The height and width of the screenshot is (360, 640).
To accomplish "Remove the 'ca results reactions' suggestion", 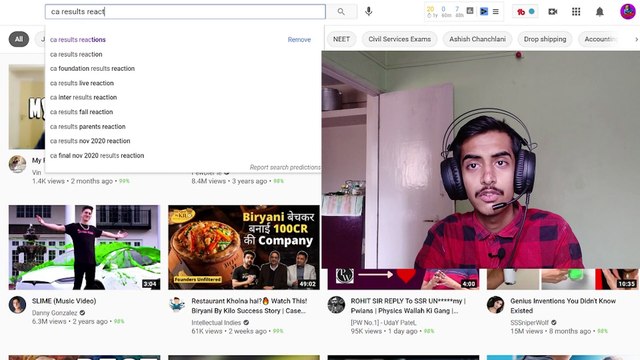I will click(x=299, y=40).
